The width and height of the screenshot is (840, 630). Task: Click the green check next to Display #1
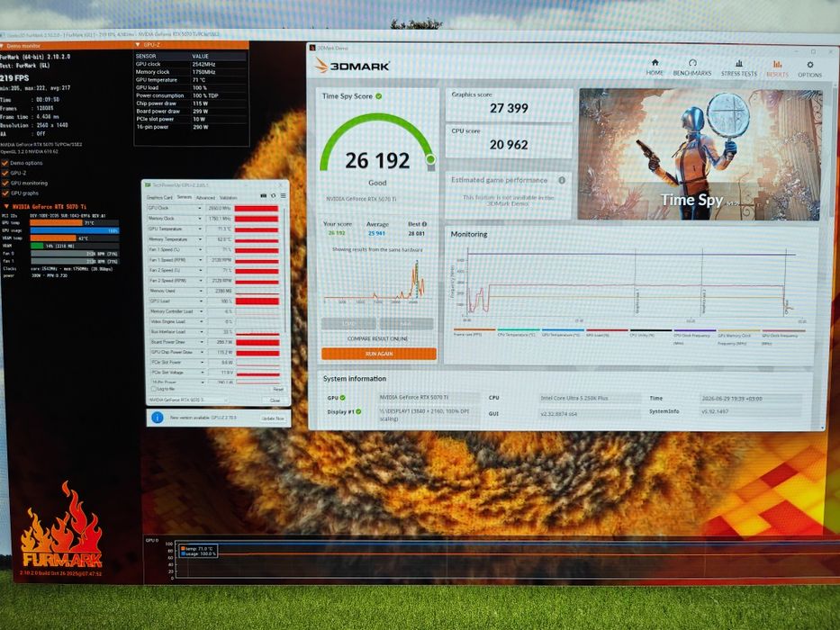tap(358, 411)
